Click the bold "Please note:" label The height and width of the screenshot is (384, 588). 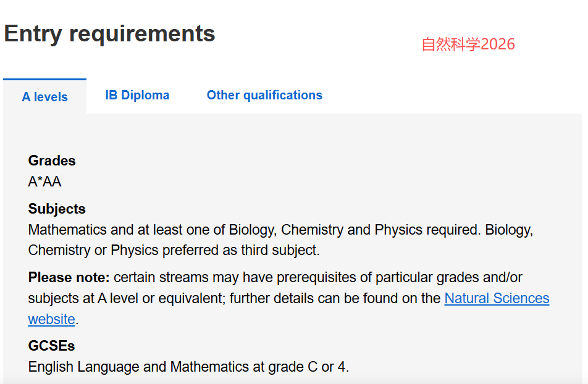click(x=69, y=277)
